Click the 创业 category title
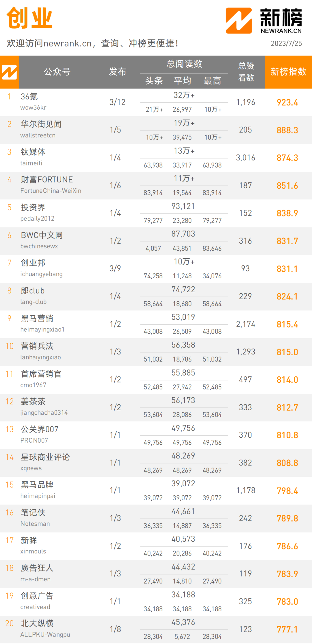Image resolution: width=312 pixels, height=644 pixels. click(x=29, y=18)
